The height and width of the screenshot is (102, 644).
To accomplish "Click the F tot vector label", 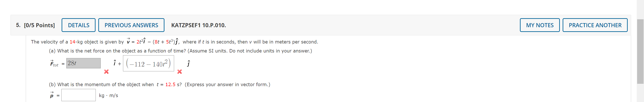I will (x=54, y=63).
